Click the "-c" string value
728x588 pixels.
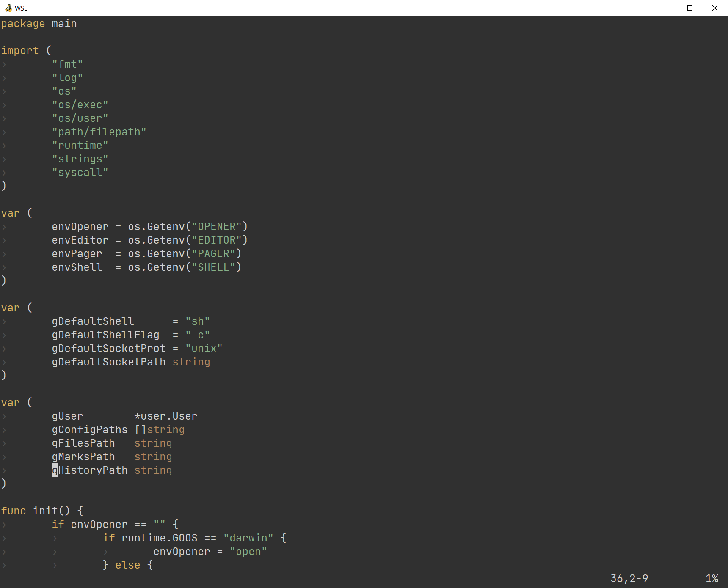[198, 335]
